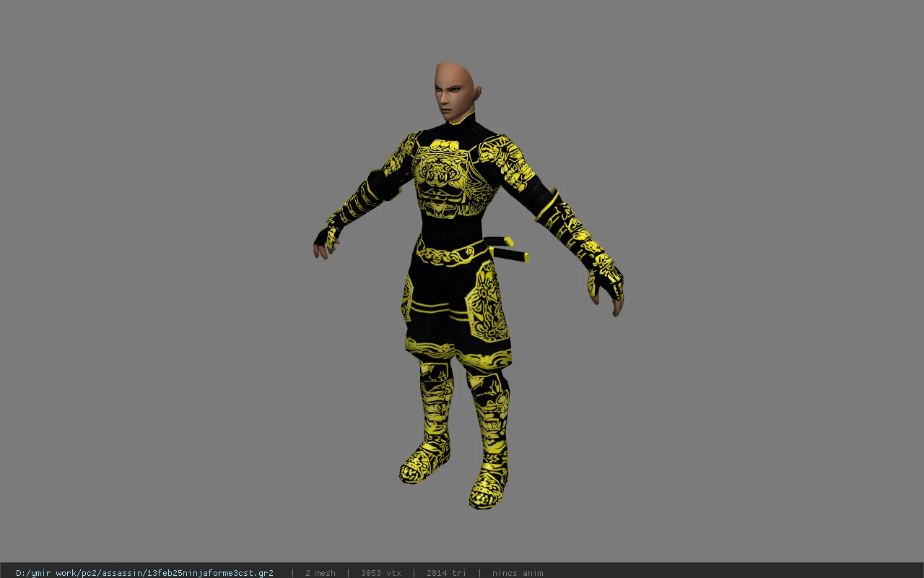Click the '2 mesh' status bar entry
The height and width of the screenshot is (578, 924).
(320, 573)
